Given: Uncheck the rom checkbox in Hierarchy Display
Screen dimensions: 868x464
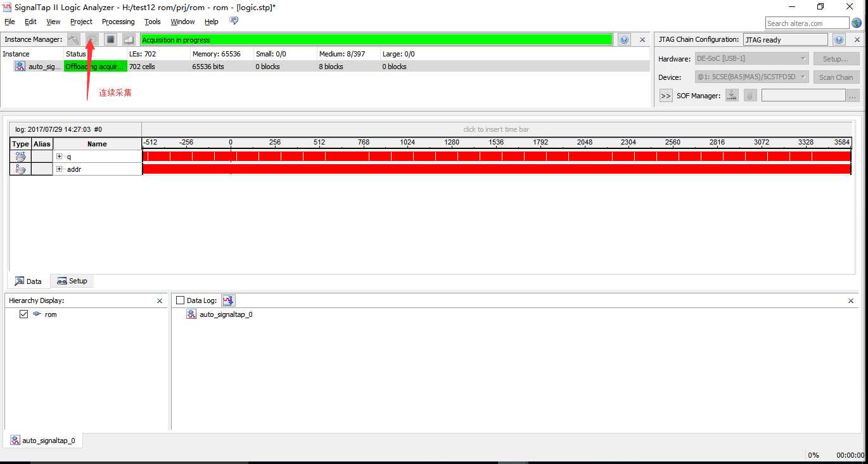Looking at the screenshot, I should tap(23, 314).
